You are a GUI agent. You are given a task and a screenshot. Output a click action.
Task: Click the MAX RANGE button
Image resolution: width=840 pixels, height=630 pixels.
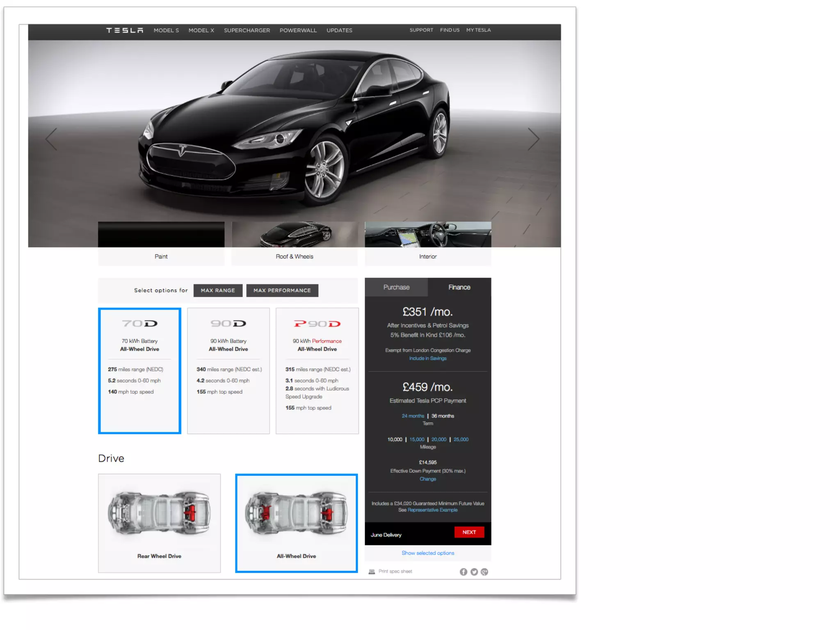point(218,290)
